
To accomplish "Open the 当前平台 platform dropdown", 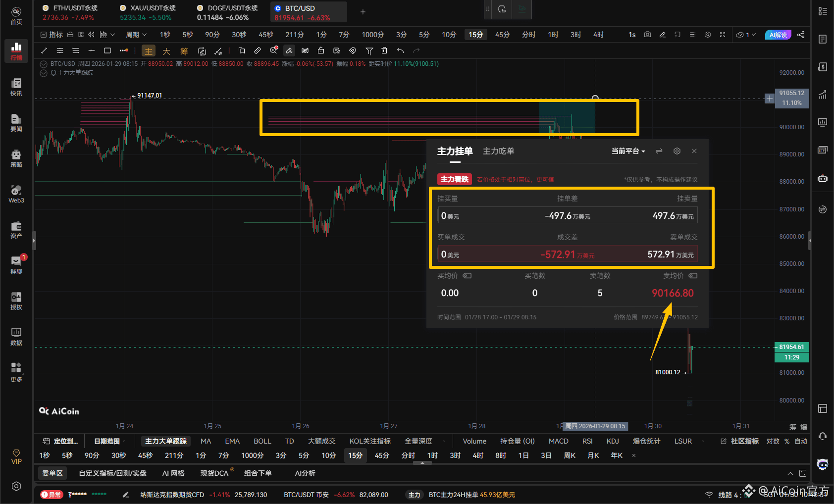I will 628,151.
